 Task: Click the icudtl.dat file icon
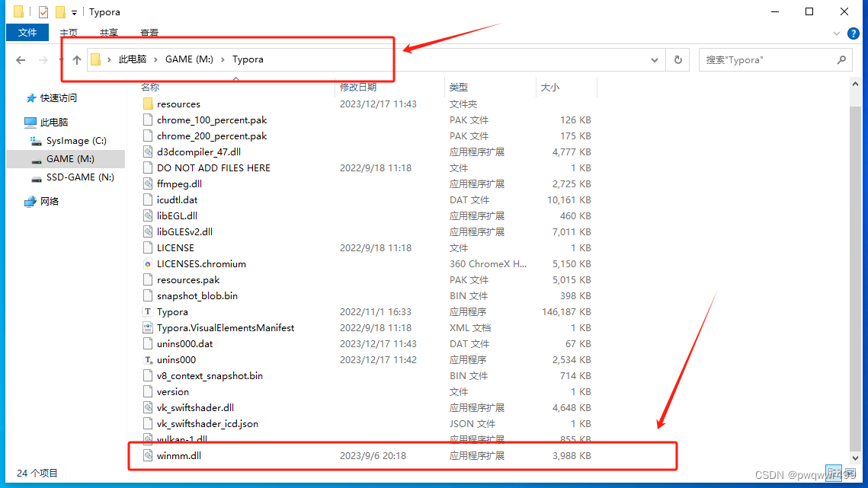pos(148,199)
